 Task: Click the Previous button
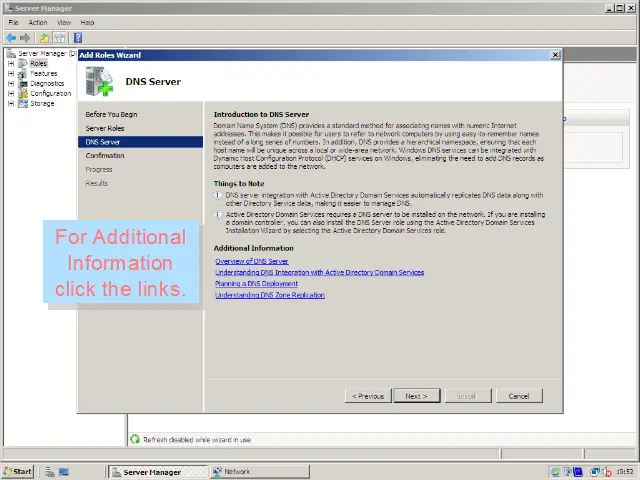coord(368,396)
